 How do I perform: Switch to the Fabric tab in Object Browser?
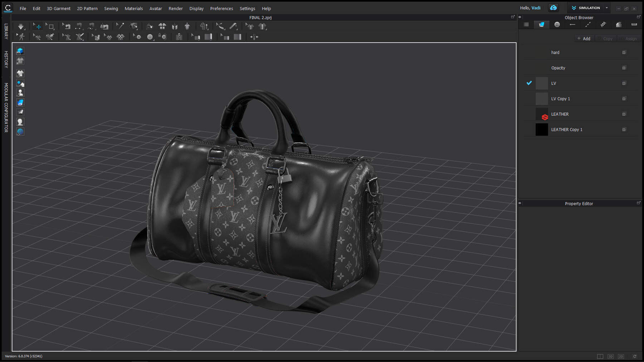click(x=542, y=25)
